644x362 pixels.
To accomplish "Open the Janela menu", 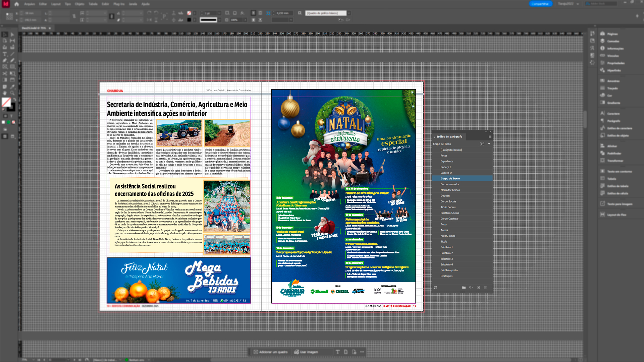I will [133, 4].
